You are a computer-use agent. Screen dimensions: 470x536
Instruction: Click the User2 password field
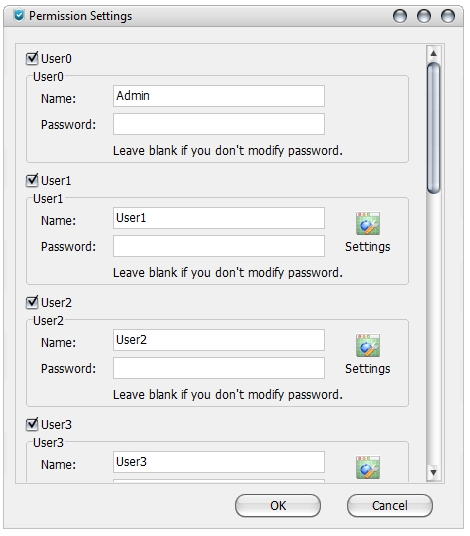219,368
